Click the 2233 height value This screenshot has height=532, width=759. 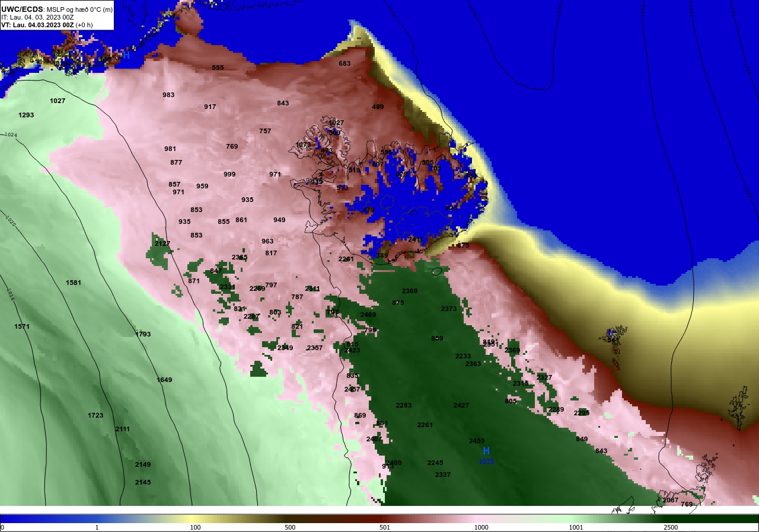pyautogui.click(x=463, y=356)
